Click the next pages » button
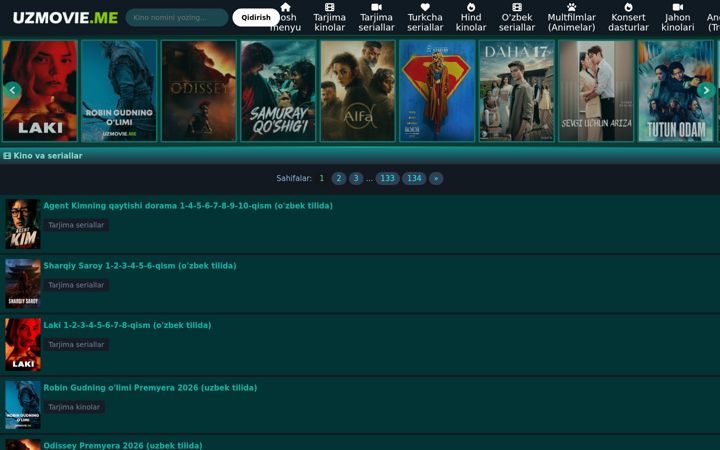720x450 pixels. tap(436, 178)
